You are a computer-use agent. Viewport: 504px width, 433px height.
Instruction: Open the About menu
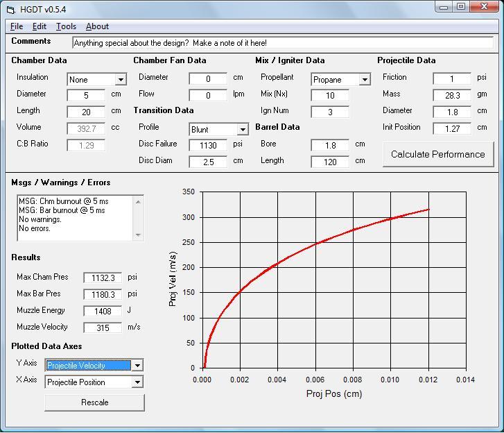(97, 26)
